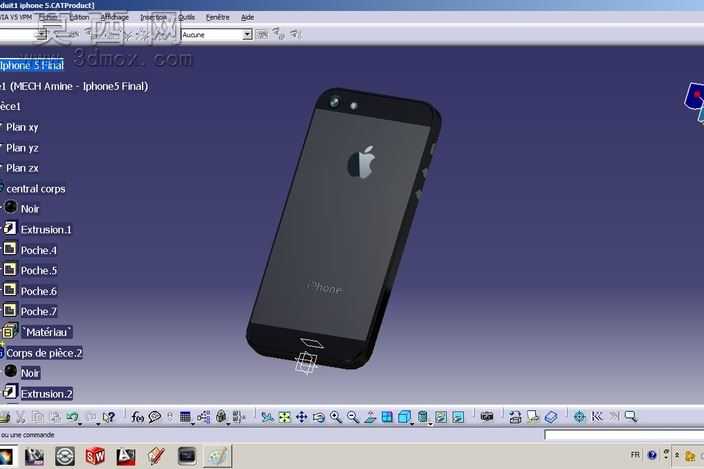Click the black Noir material sphere under central corps

click(11, 207)
